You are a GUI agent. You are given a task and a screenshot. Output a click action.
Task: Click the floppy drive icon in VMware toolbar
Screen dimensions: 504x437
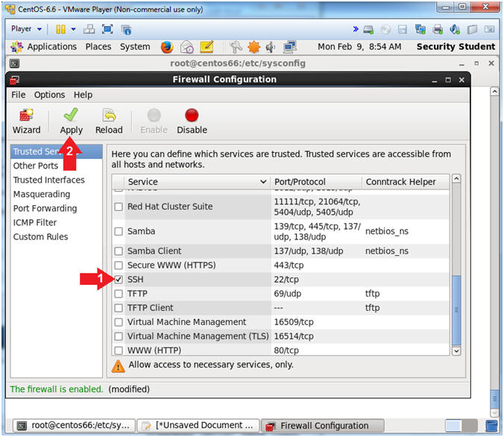[403, 30]
